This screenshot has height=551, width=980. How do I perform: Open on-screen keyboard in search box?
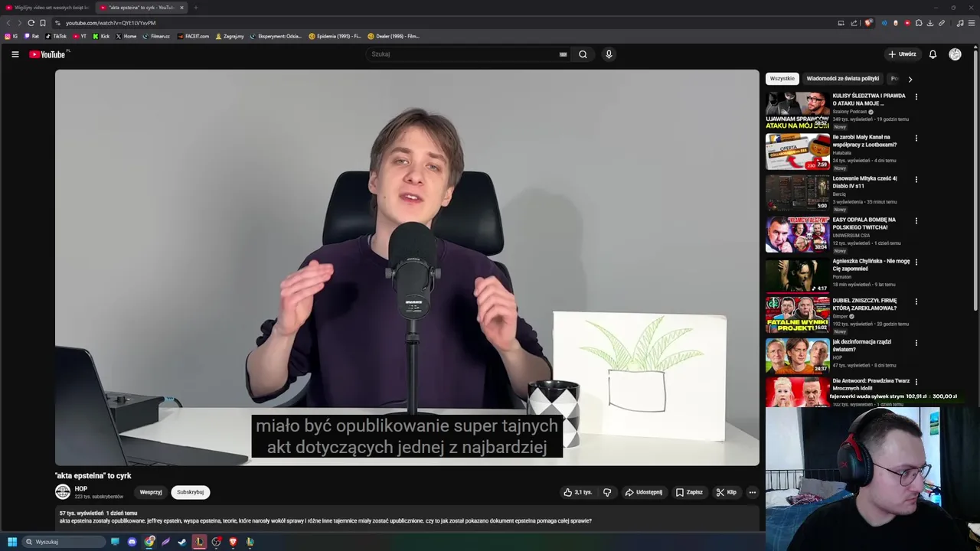pos(563,54)
